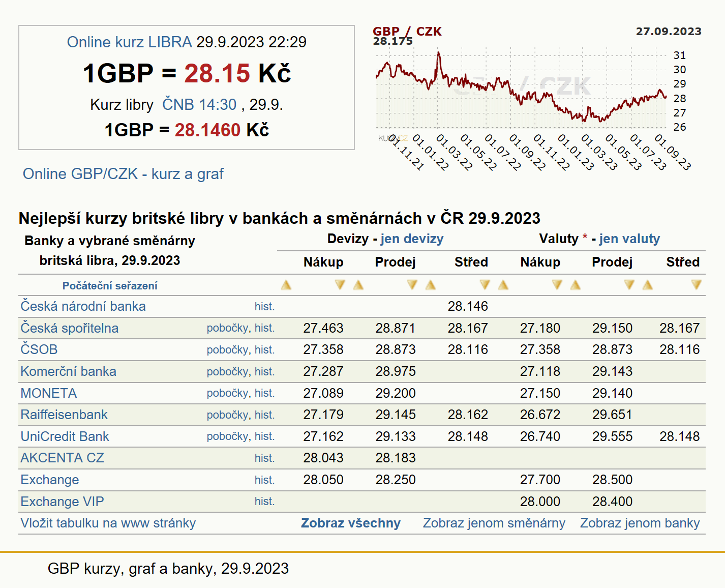Filter table to jen devizy
725x588 pixels.
pos(412,239)
